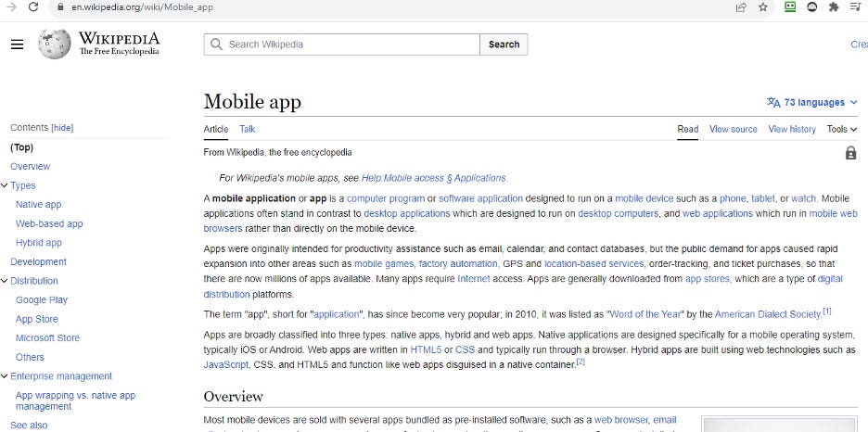Open the View history tab
868x432 pixels.
[x=792, y=129]
